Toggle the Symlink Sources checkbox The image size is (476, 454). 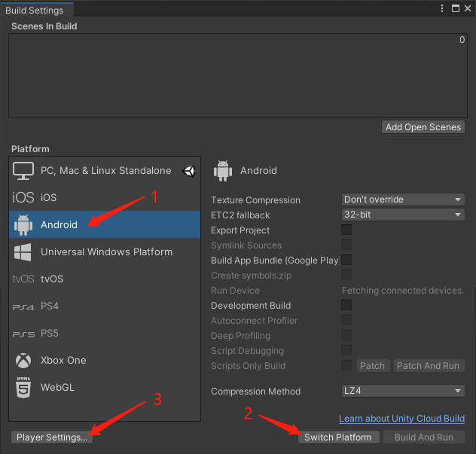(346, 245)
